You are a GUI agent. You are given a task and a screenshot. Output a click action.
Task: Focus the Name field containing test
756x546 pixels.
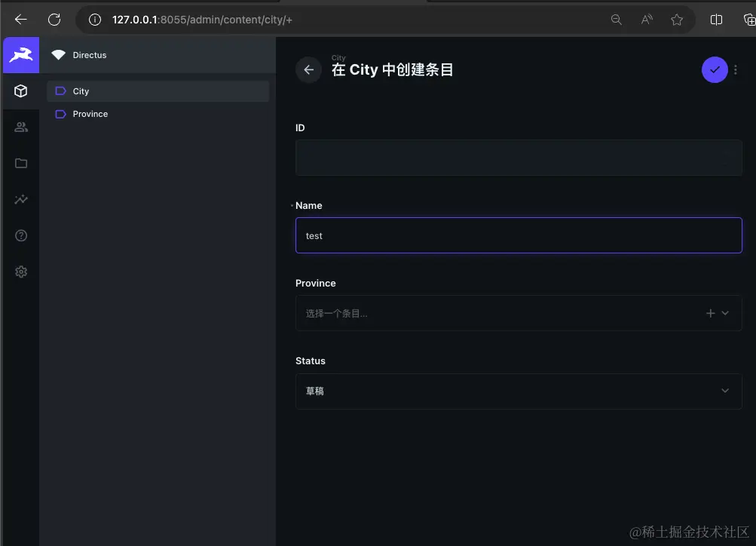point(519,235)
